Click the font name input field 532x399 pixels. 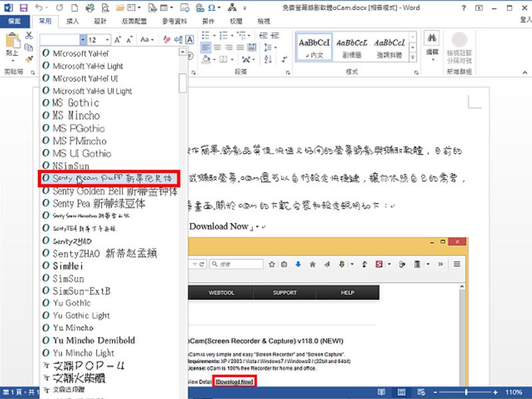(x=60, y=40)
